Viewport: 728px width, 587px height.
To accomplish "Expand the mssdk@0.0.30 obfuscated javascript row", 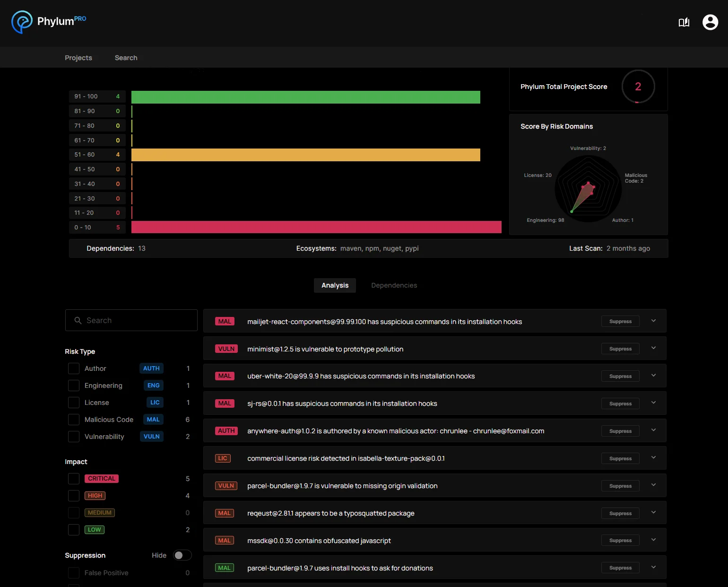I will (x=653, y=540).
